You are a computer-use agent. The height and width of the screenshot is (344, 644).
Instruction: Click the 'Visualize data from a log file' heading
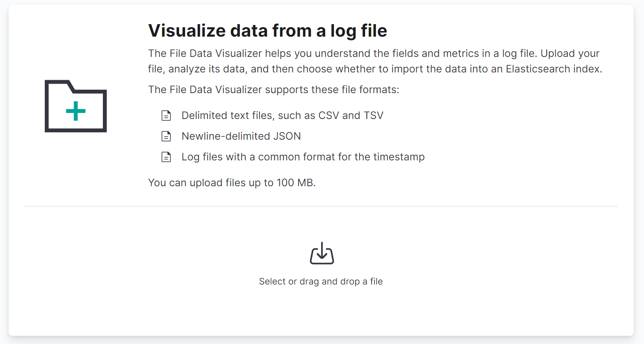[267, 31]
